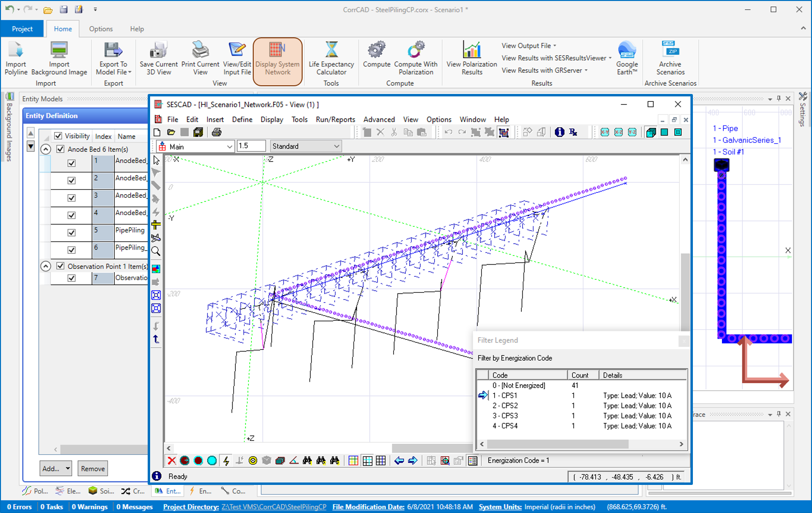Uncheck visibility for row 3 AnodeBed
812x513 pixels.
[72, 198]
